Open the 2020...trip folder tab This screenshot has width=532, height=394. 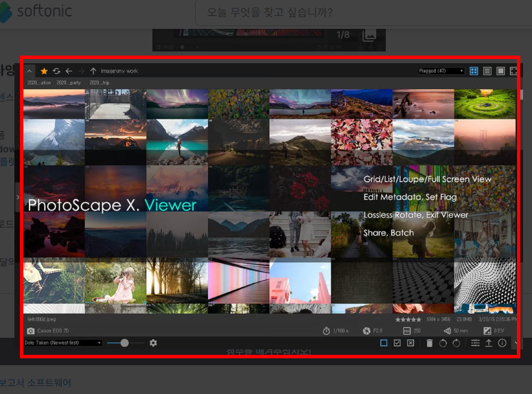pos(100,82)
